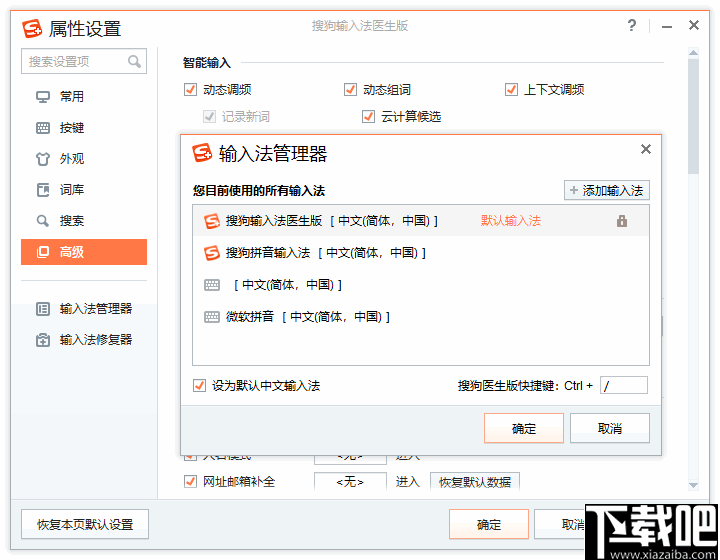Screen dimensions: 720x560
Task: Open the 词库 settings section
Action: click(84, 190)
